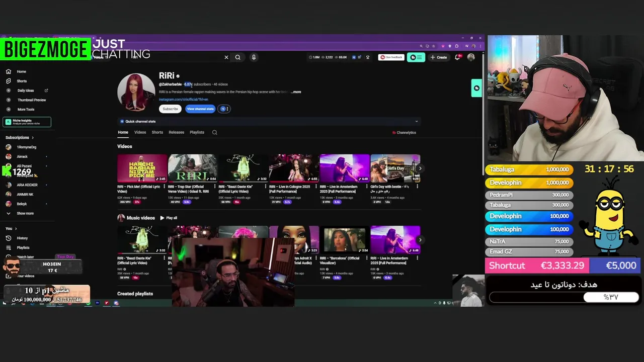Viewport: 644px width, 362px height.
Task: Start voice search with microphone
Action: 254,57
